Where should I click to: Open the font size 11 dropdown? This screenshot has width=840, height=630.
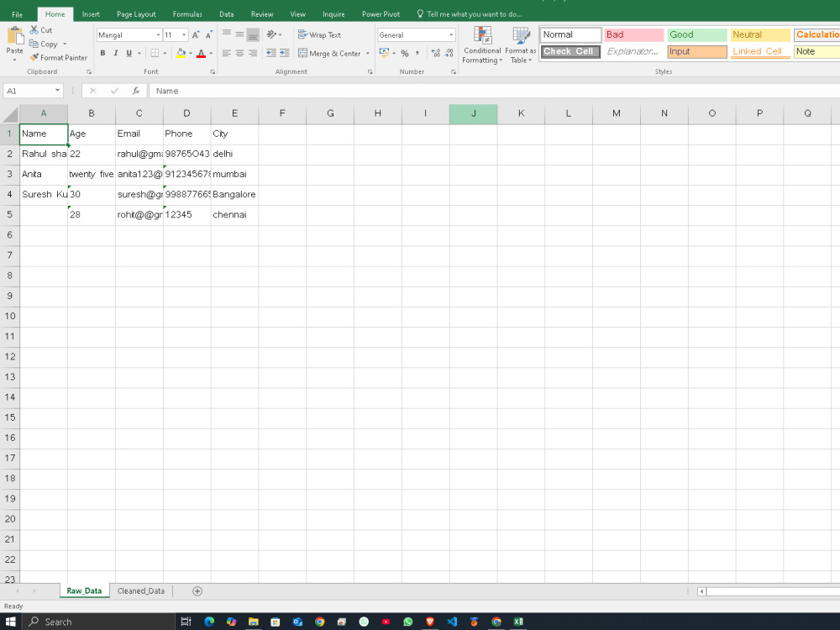click(x=184, y=34)
